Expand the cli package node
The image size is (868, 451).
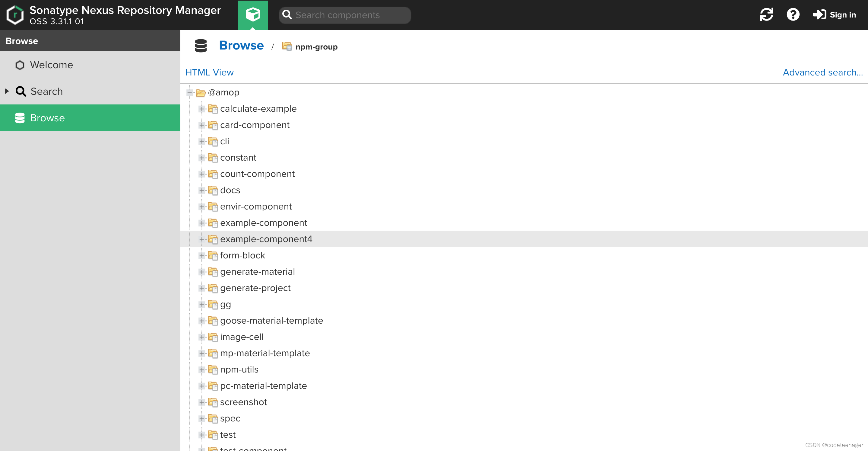[x=201, y=141]
